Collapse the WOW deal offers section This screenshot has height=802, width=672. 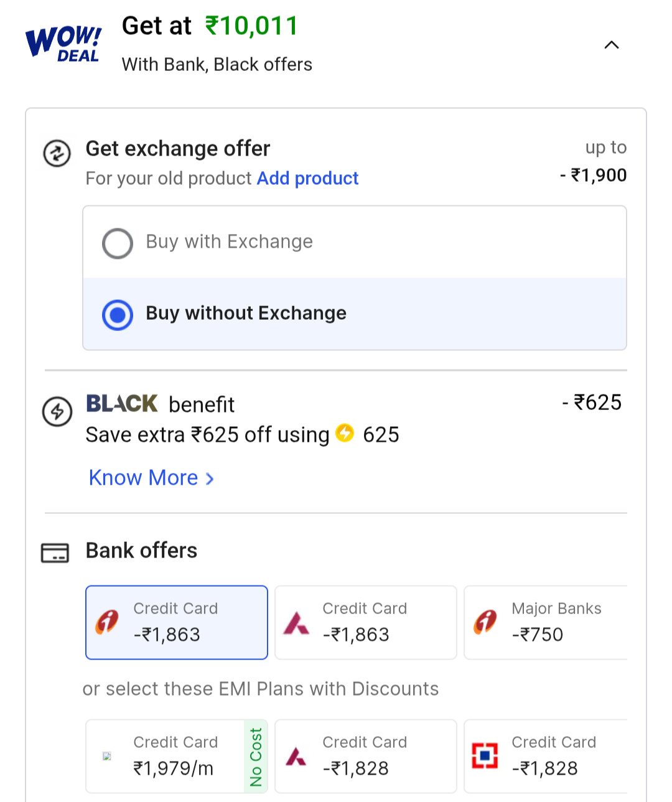pyautogui.click(x=612, y=45)
